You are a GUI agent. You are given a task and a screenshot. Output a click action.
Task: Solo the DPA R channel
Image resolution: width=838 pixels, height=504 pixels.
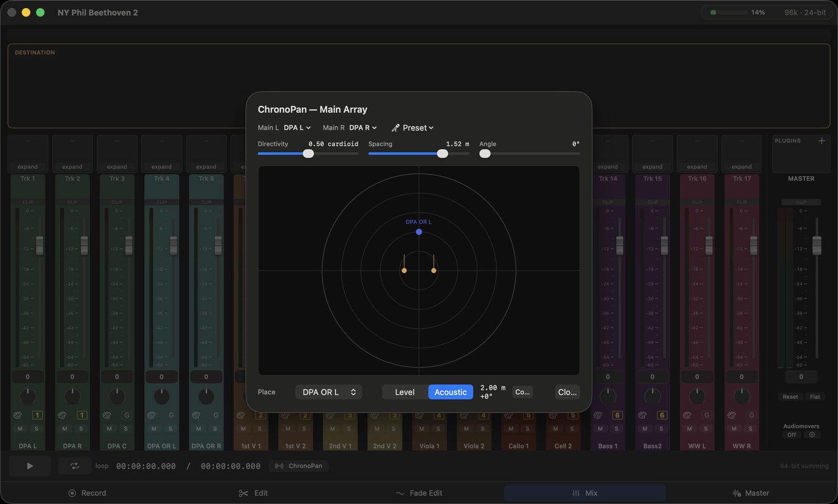tap(81, 429)
